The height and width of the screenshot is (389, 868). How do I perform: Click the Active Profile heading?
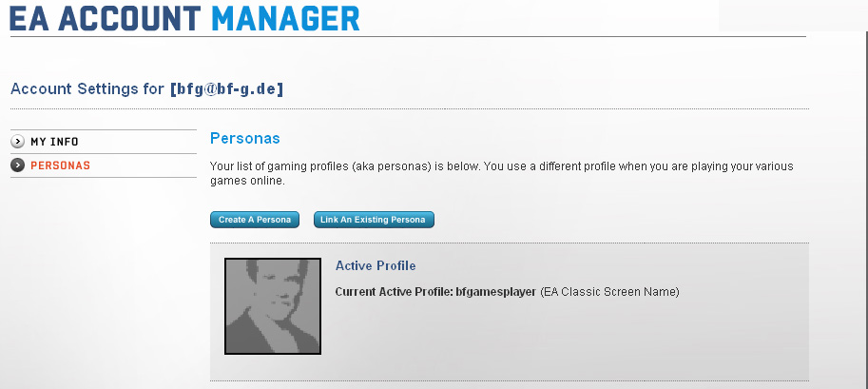[x=376, y=266]
